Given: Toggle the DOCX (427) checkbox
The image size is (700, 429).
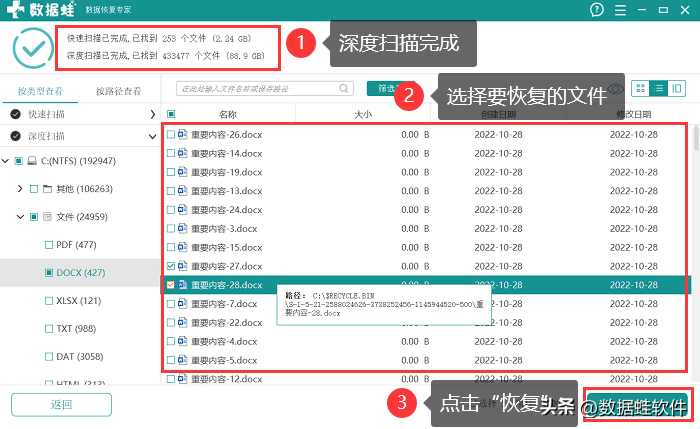Looking at the screenshot, I should (49, 273).
